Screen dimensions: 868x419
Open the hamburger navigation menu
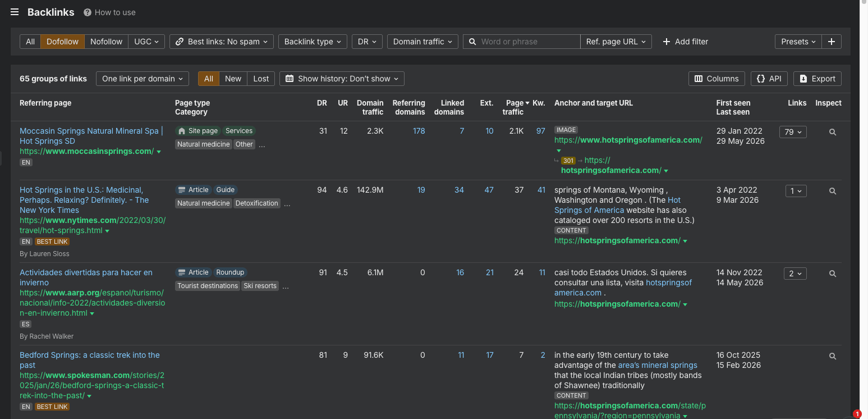[15, 12]
